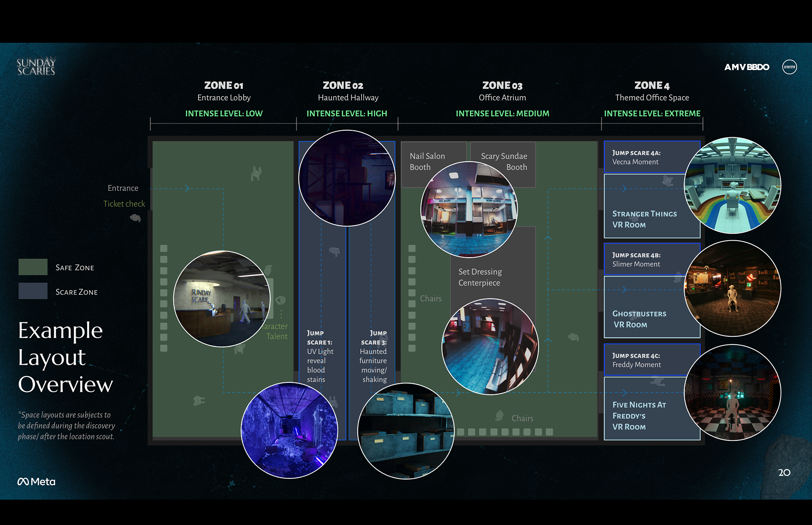This screenshot has width=812, height=525.
Task: Click the arrow entering Ghostbusters VR Room
Action: (x=624, y=290)
